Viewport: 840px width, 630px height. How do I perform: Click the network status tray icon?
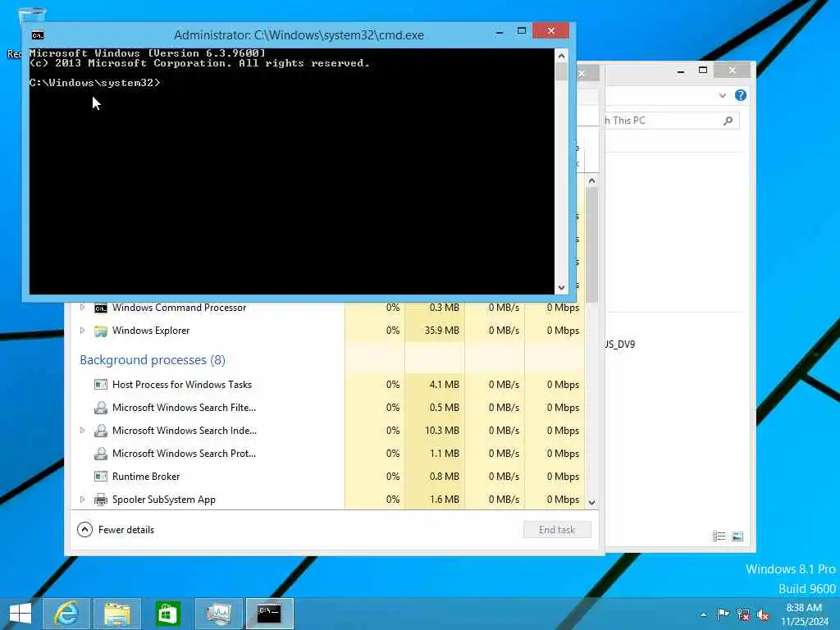click(x=743, y=614)
